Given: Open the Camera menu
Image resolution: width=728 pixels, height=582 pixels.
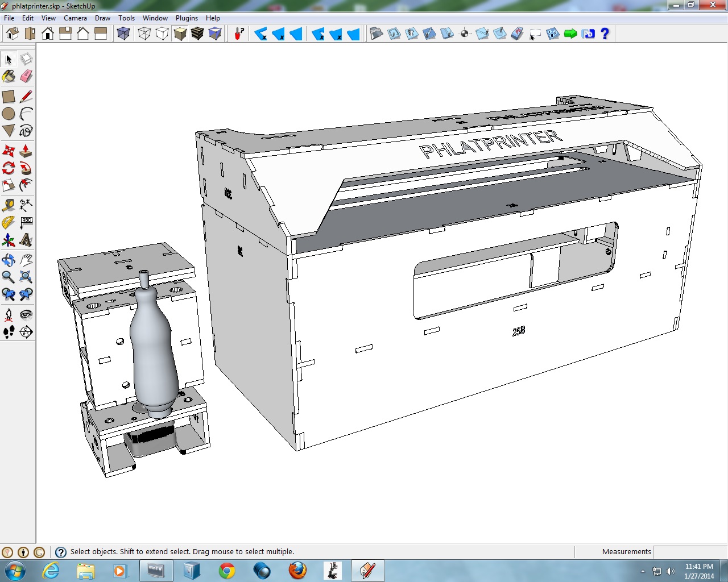Looking at the screenshot, I should [75, 18].
